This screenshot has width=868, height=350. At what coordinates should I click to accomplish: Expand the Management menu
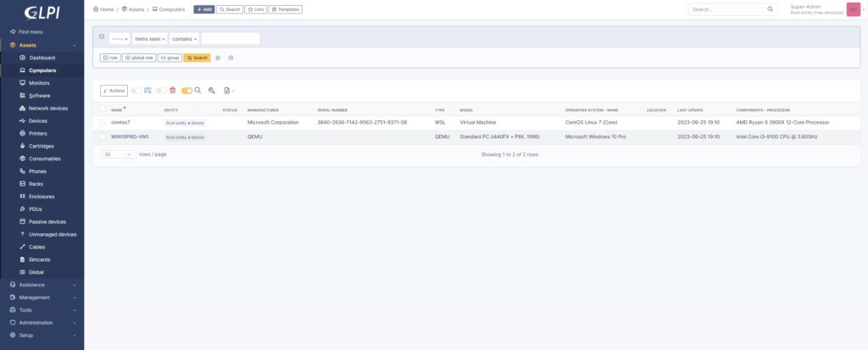(x=42, y=297)
